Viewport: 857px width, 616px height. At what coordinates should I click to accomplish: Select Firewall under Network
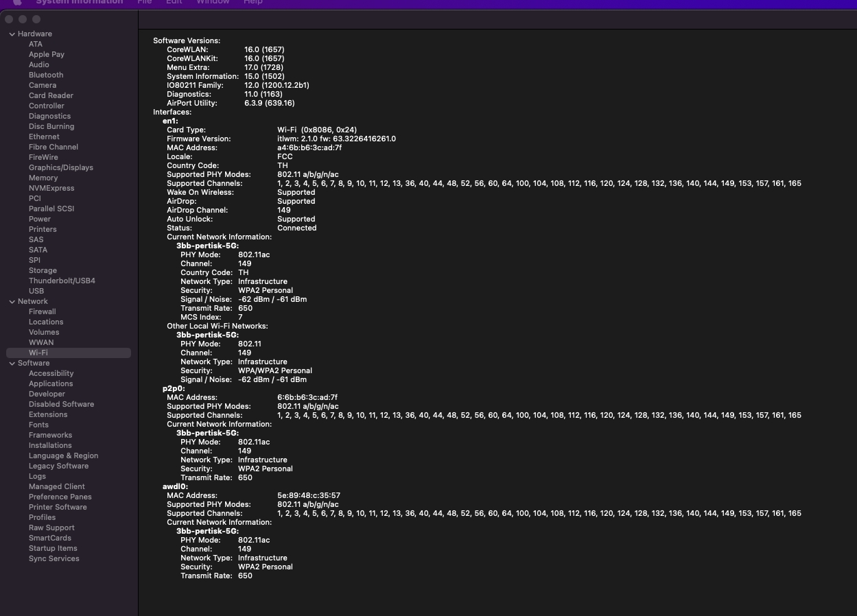click(43, 311)
